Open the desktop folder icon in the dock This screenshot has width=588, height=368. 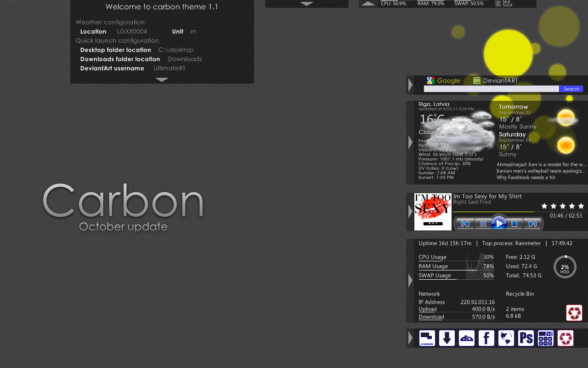(x=427, y=338)
